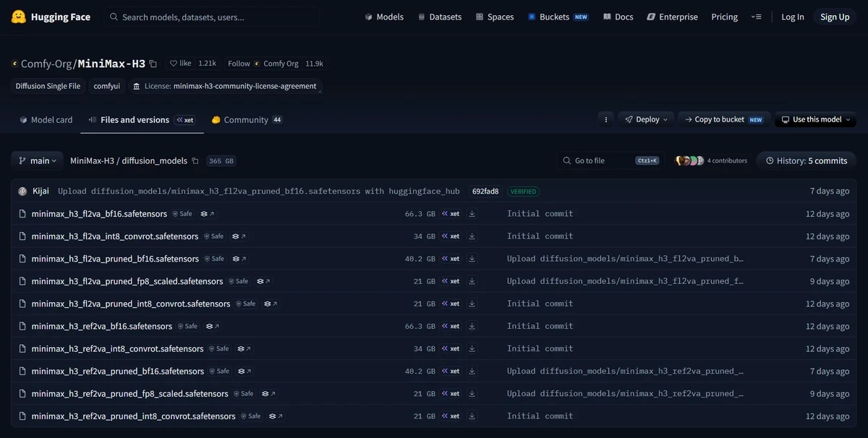
Task: Click the Diffusion Single File tag
Action: point(48,86)
